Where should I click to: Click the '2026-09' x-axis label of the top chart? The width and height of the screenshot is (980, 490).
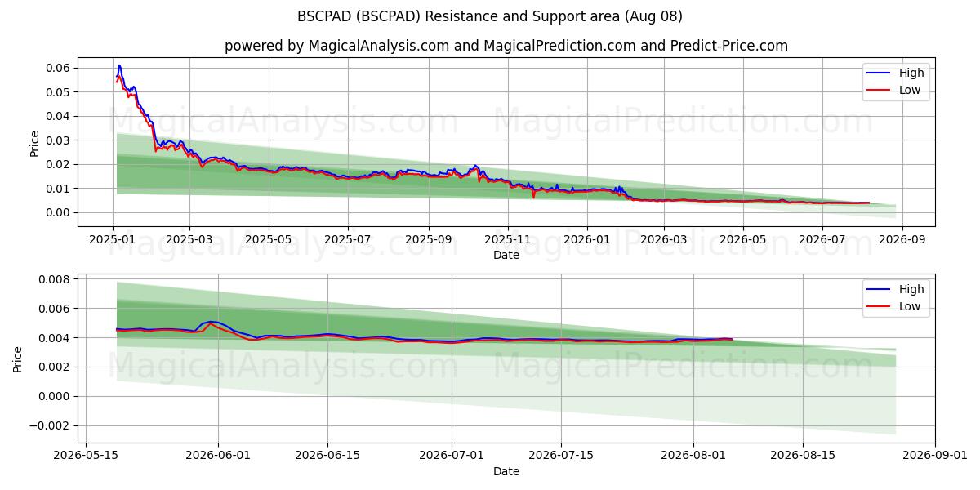click(x=902, y=240)
